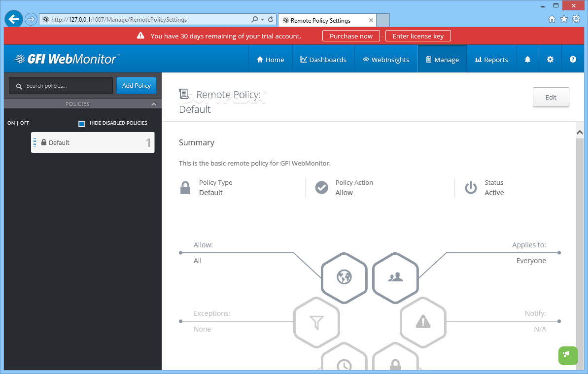Select the Default policy in the list

click(x=93, y=142)
